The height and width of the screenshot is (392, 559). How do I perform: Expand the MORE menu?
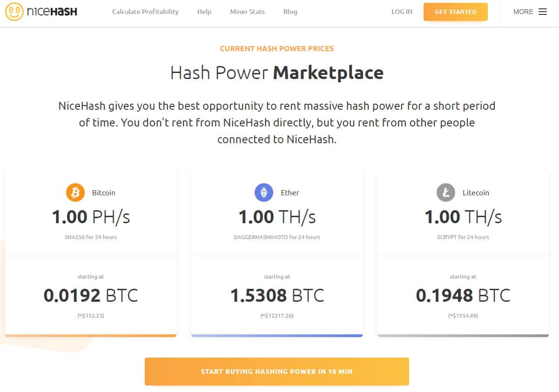pyautogui.click(x=523, y=12)
